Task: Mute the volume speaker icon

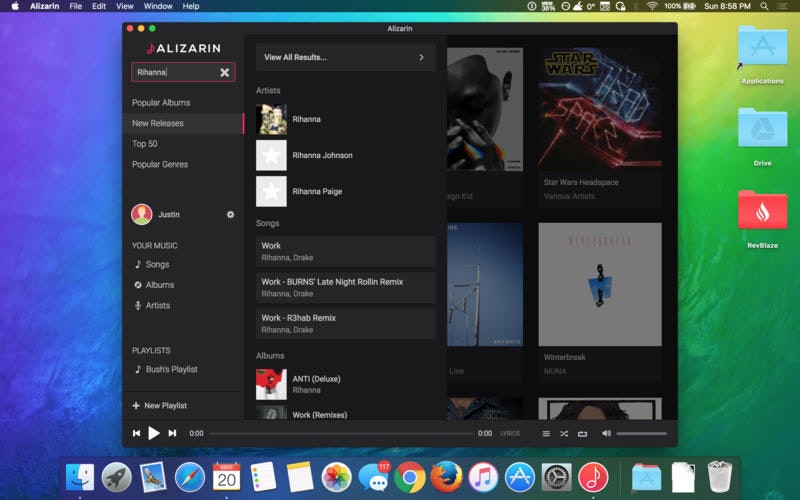Action: (x=606, y=433)
